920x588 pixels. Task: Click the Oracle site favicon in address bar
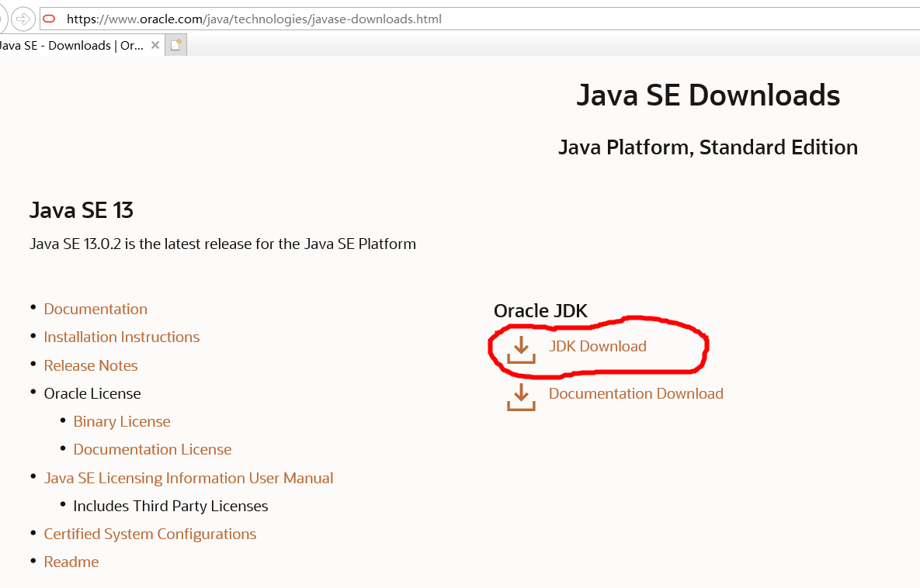coord(49,19)
